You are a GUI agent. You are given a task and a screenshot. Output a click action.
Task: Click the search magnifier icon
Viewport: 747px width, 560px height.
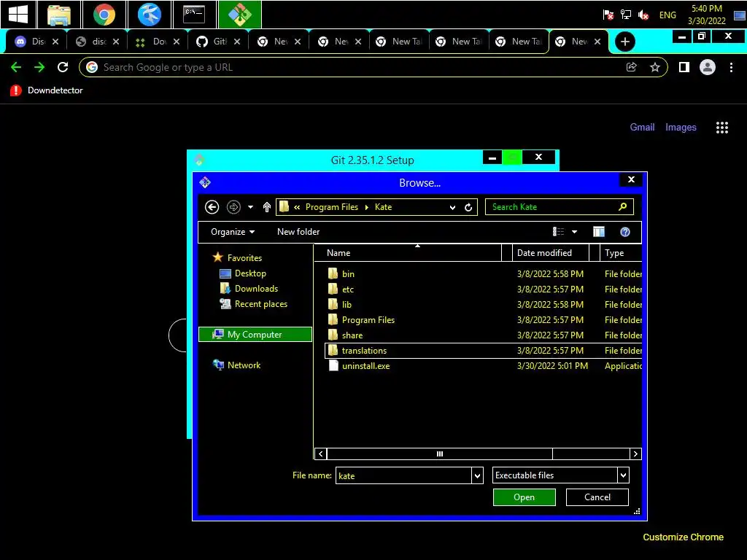pyautogui.click(x=623, y=206)
